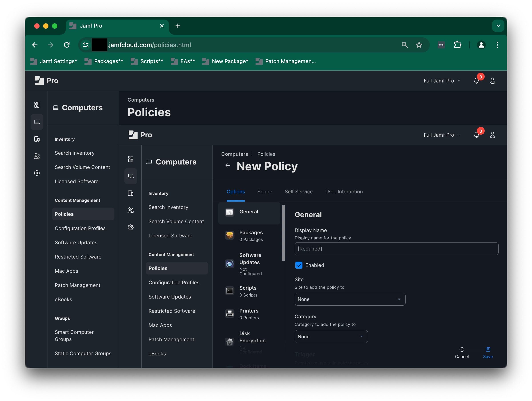The image size is (532, 401).
Task: Select Users icon in inner left rail
Action: point(131,211)
